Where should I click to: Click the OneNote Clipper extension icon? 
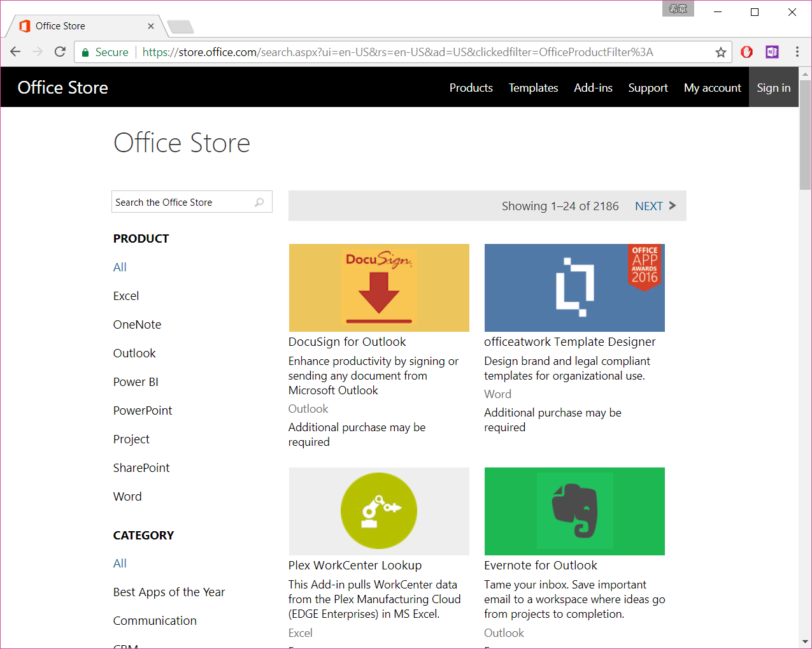[x=771, y=52]
